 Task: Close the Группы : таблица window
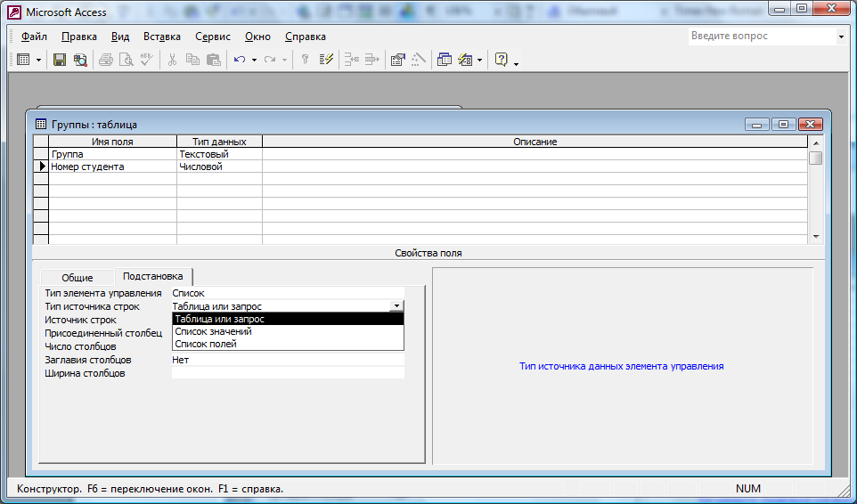810,125
